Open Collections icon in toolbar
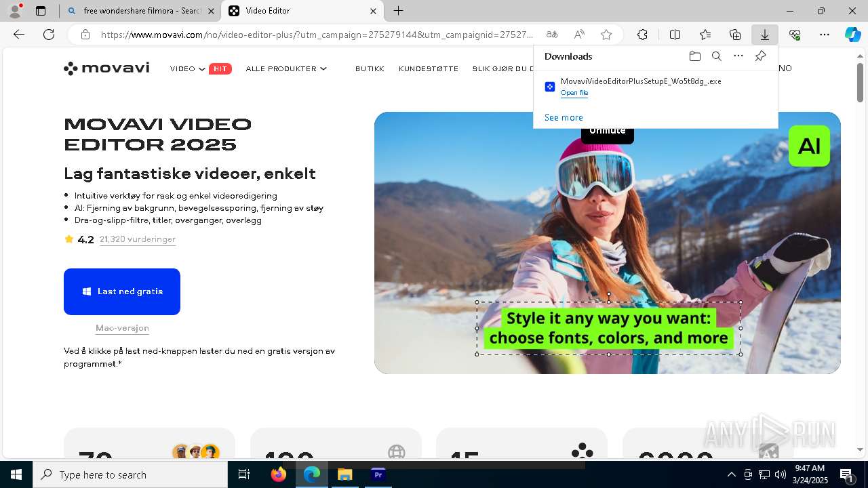Viewport: 868px width, 488px height. (x=735, y=35)
